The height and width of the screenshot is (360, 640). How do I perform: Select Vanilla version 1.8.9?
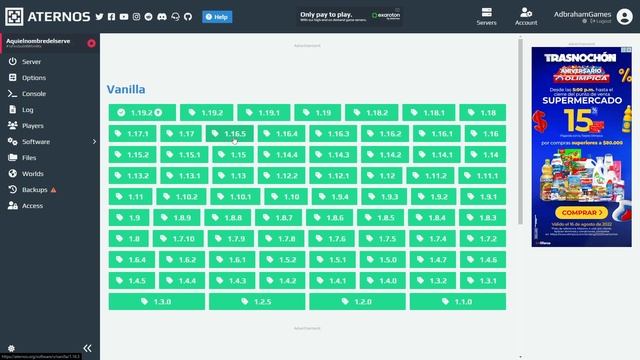click(x=177, y=218)
